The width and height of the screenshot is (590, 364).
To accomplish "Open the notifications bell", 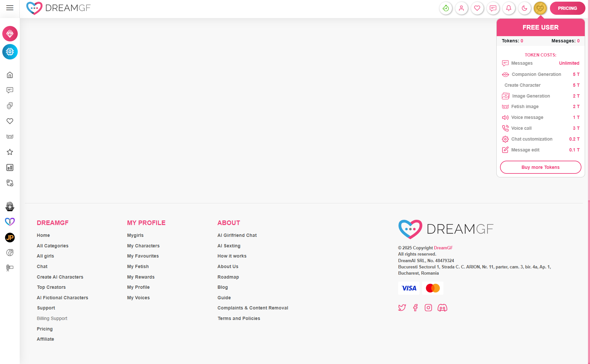I will coord(509,8).
